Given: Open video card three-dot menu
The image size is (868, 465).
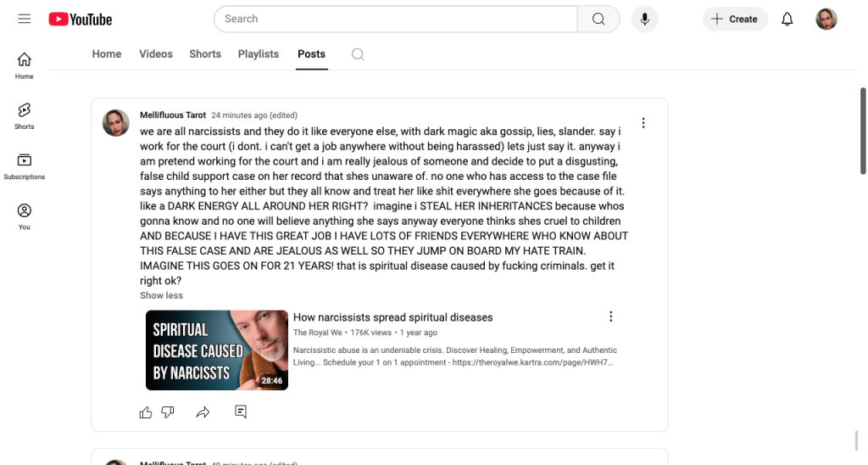Looking at the screenshot, I should (610, 317).
